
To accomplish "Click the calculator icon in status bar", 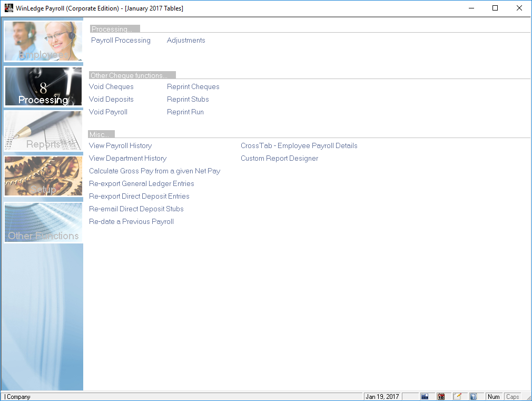I will pyautogui.click(x=425, y=397).
